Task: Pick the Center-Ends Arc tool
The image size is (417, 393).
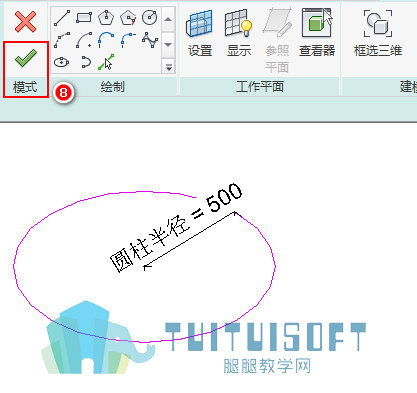Action: point(84,40)
